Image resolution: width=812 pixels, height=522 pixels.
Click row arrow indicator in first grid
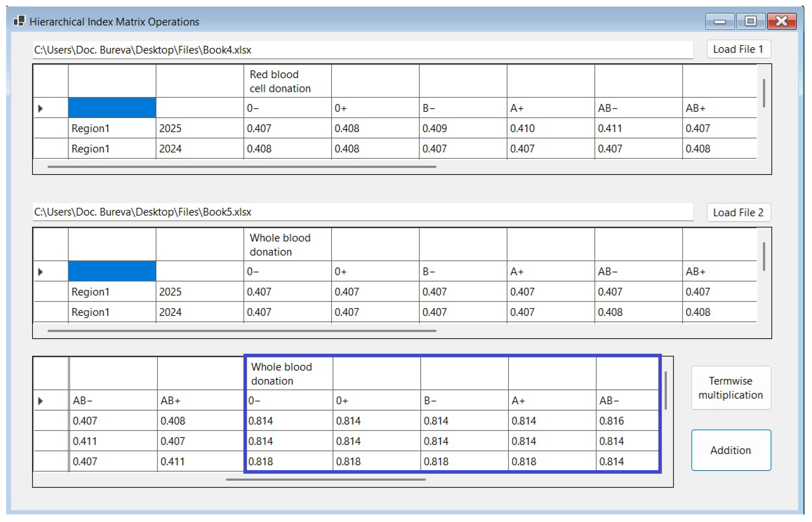(x=40, y=108)
